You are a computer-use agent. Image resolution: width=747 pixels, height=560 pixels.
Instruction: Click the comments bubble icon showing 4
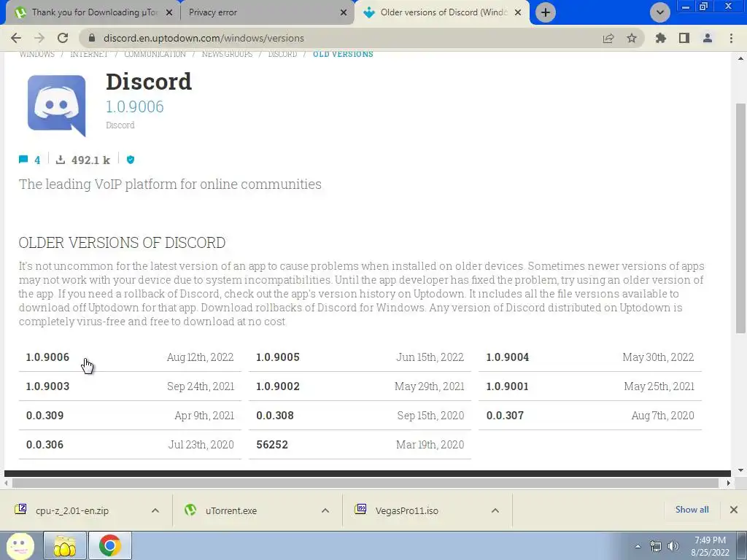(23, 160)
